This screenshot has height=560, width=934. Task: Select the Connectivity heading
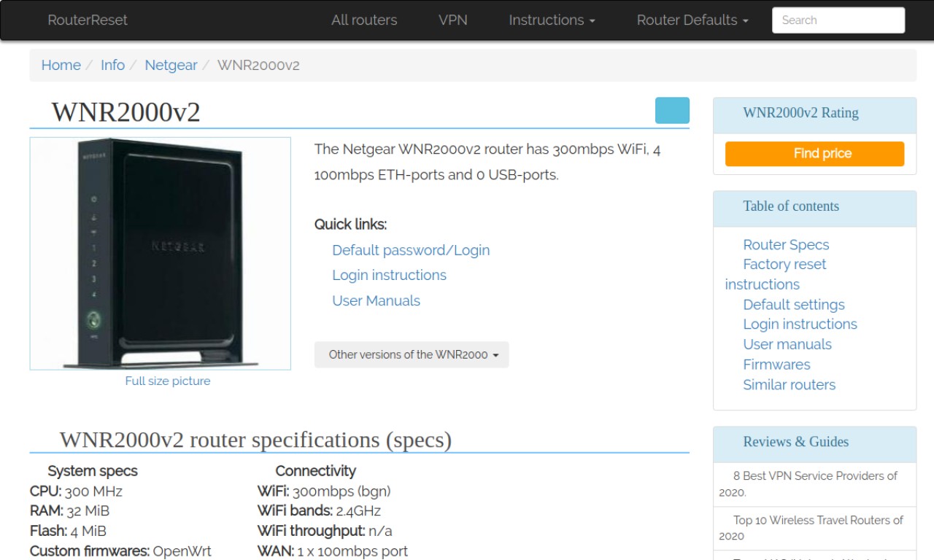coord(316,471)
